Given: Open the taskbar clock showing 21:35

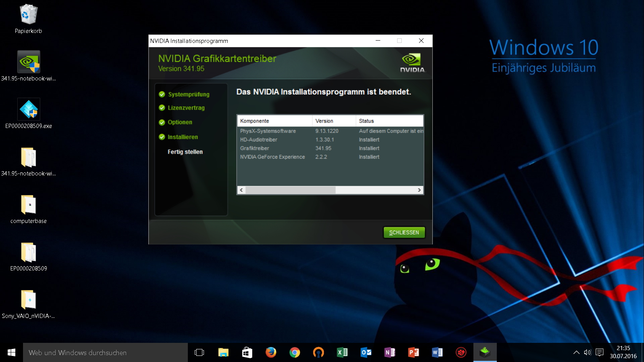Looking at the screenshot, I should (623, 352).
